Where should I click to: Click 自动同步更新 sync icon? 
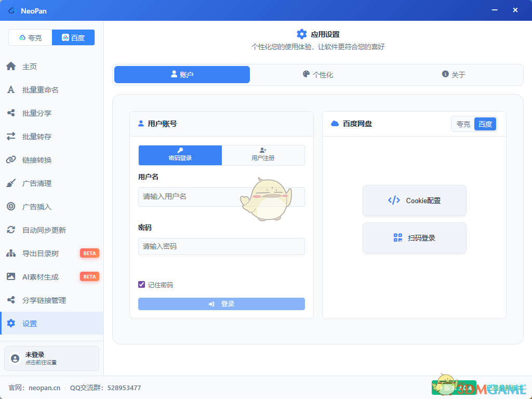[x=11, y=230]
